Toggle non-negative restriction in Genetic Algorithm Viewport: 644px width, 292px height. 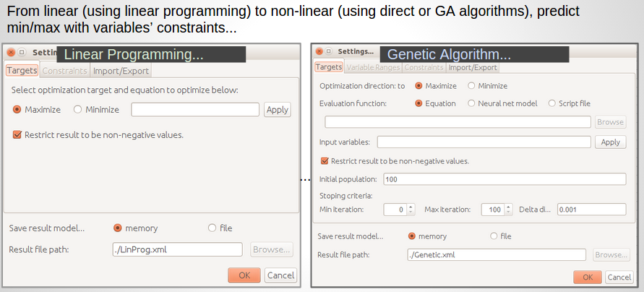point(325,161)
